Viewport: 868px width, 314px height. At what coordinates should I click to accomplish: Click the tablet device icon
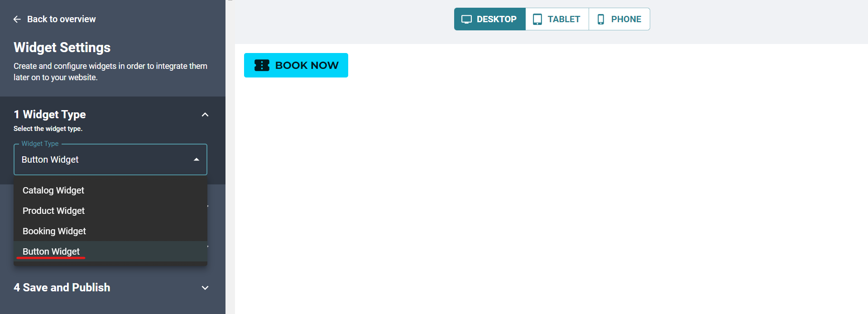(x=537, y=19)
